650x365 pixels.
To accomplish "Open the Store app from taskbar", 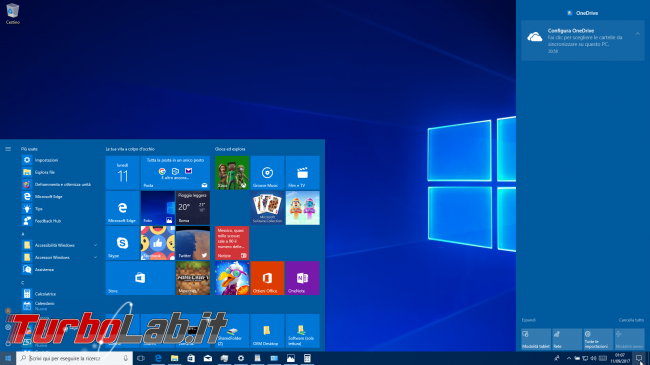I will [191, 358].
